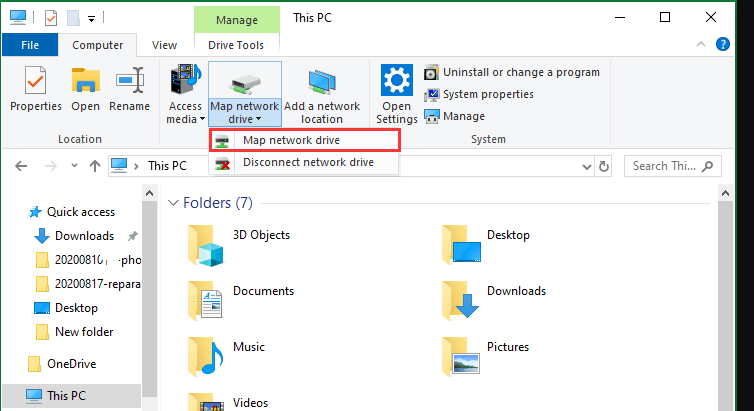Image resolution: width=754 pixels, height=411 pixels.
Task: Click the This PC title bar icon
Action: pos(18,18)
